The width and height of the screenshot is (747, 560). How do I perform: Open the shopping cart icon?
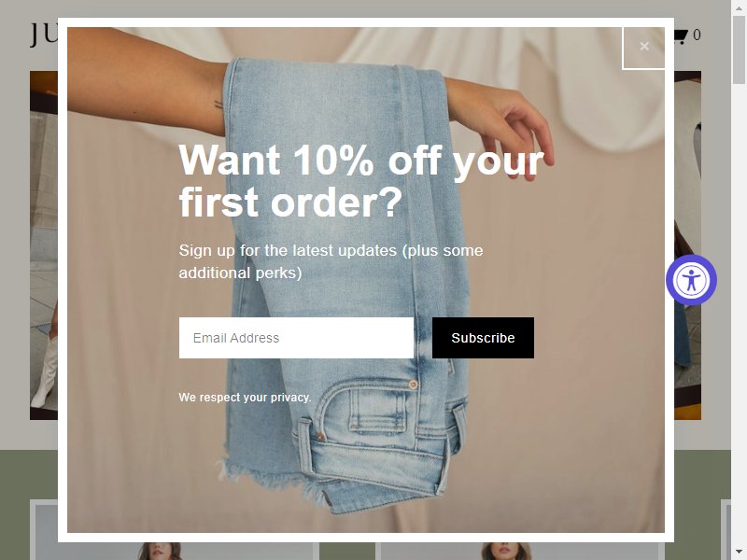(682, 35)
